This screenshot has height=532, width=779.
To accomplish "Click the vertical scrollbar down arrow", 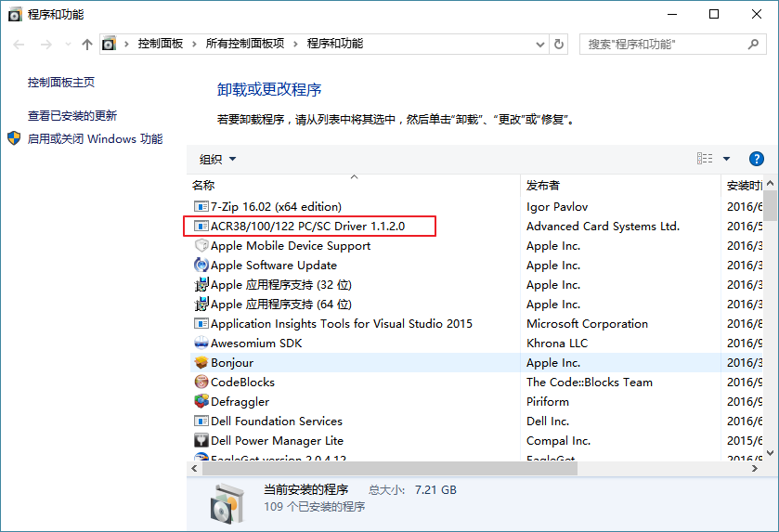I will 770,453.
